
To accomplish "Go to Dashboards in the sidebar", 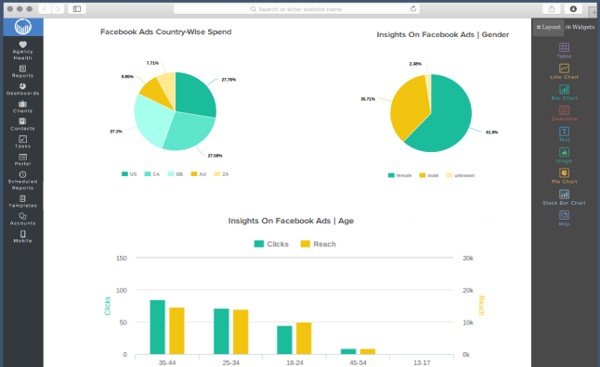I will point(23,89).
